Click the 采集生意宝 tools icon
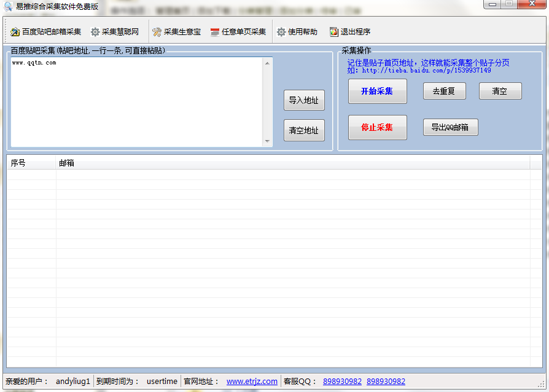The image size is (549, 392). [157, 32]
